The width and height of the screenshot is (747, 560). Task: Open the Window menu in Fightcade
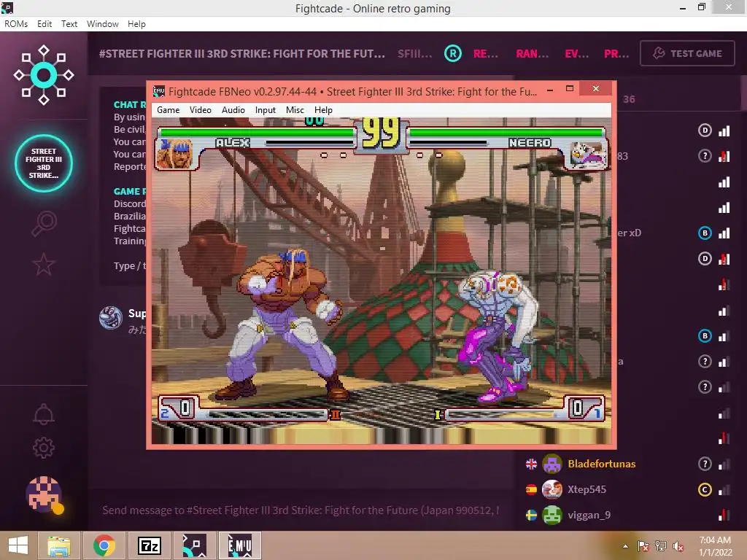click(102, 24)
